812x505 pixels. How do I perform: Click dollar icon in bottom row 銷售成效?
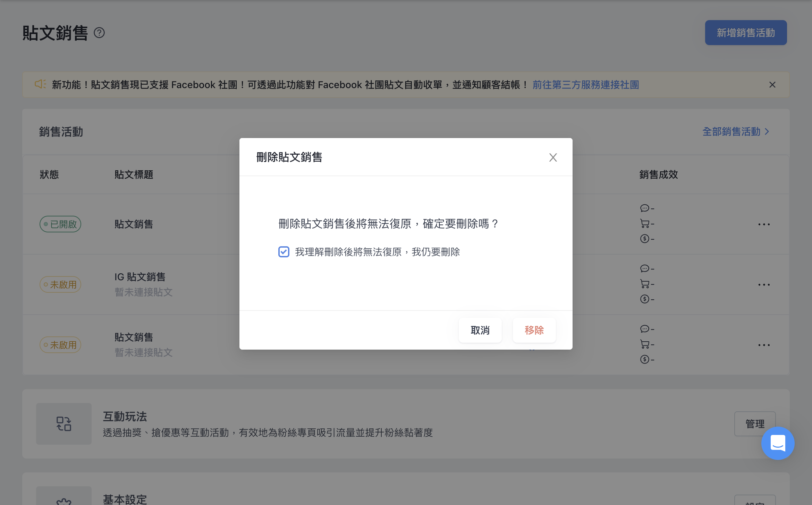(x=645, y=359)
